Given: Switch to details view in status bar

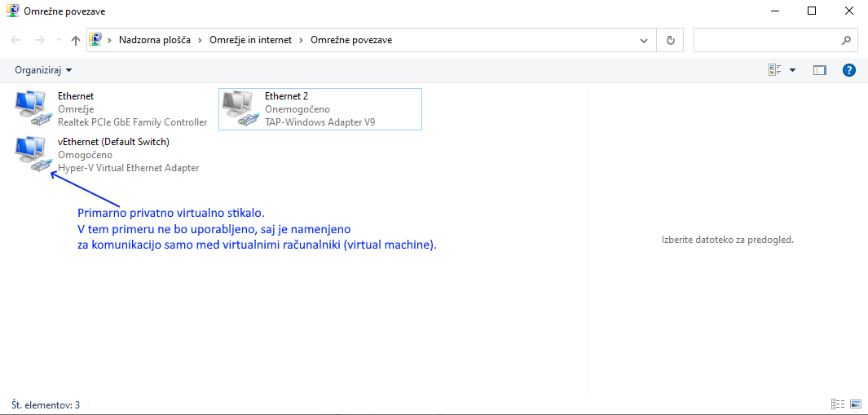Looking at the screenshot, I should (838, 404).
